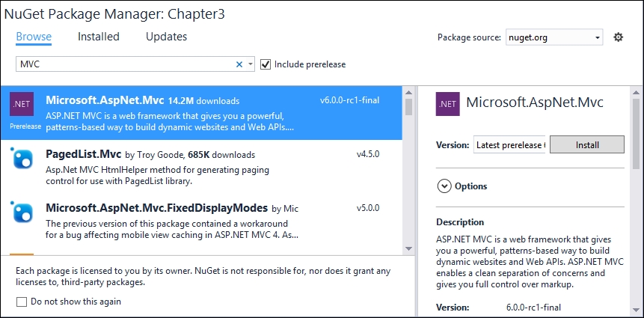Click the .NET icon of Microsoft.AspNet.Mvc in list
Image resolution: width=644 pixels, height=318 pixels.
coord(22,104)
